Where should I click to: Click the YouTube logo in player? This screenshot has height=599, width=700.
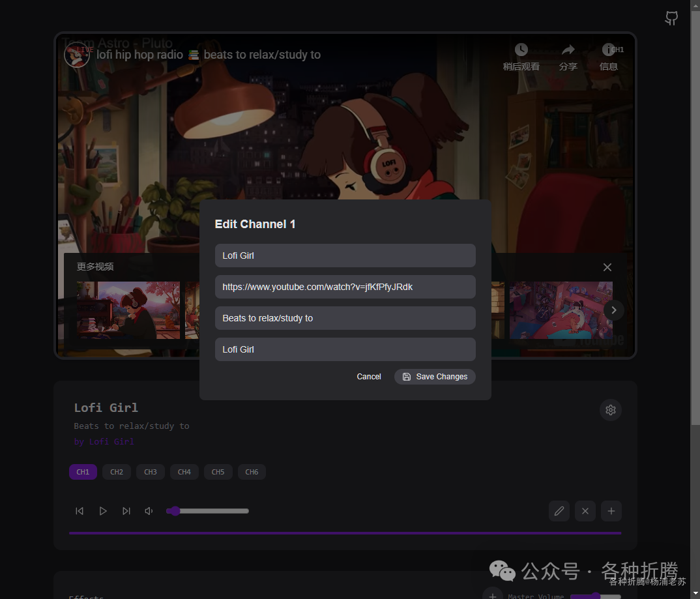pyautogui.click(x=589, y=341)
